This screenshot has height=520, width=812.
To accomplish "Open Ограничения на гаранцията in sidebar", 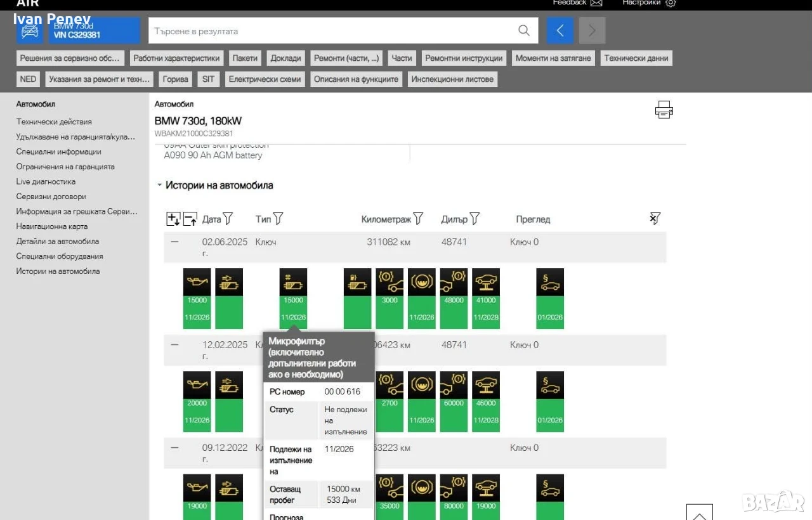I will (65, 167).
